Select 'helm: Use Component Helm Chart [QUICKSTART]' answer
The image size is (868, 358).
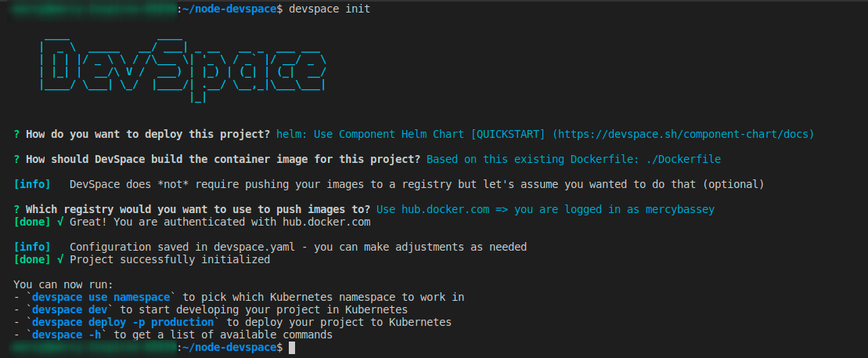412,134
